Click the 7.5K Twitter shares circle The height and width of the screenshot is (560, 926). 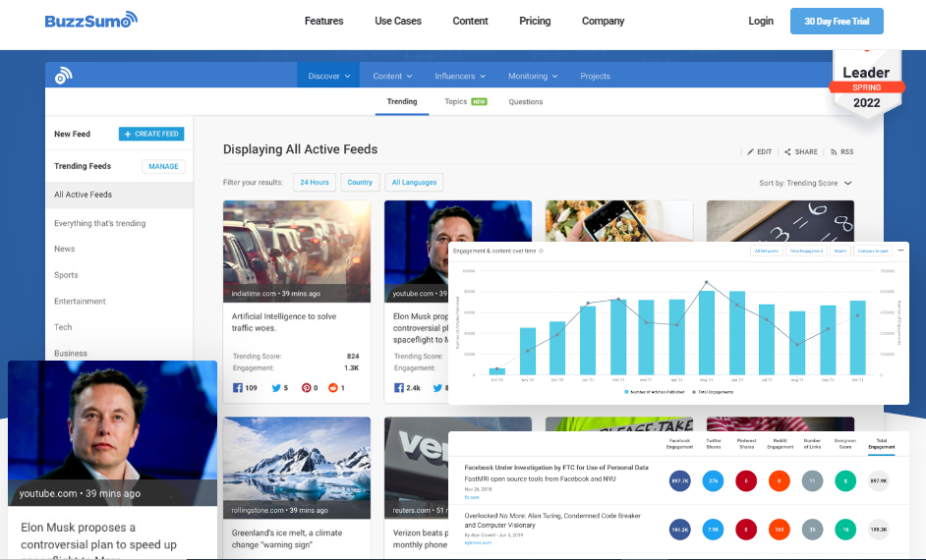click(713, 530)
